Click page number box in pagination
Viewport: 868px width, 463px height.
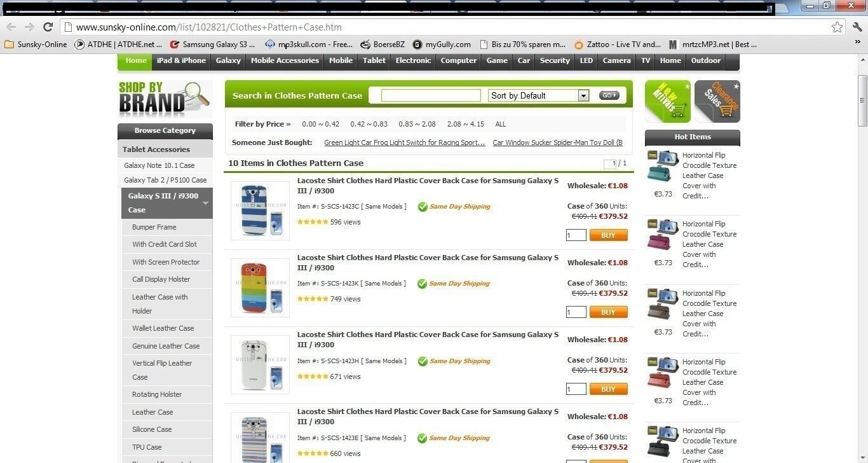pyautogui.click(x=610, y=163)
